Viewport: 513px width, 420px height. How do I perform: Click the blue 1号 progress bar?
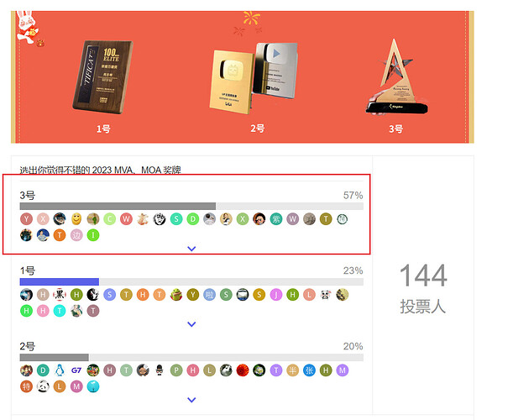tap(60, 282)
